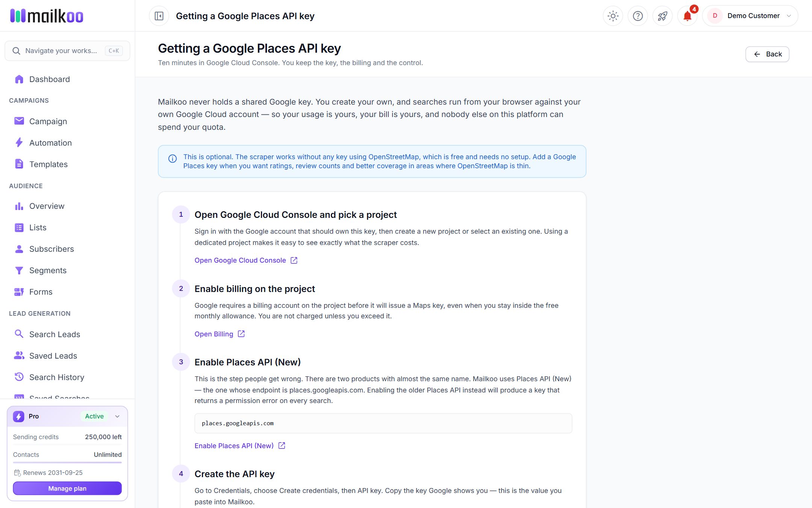This screenshot has height=508, width=812.
Task: Open Templates in the sidebar
Action: (67, 164)
